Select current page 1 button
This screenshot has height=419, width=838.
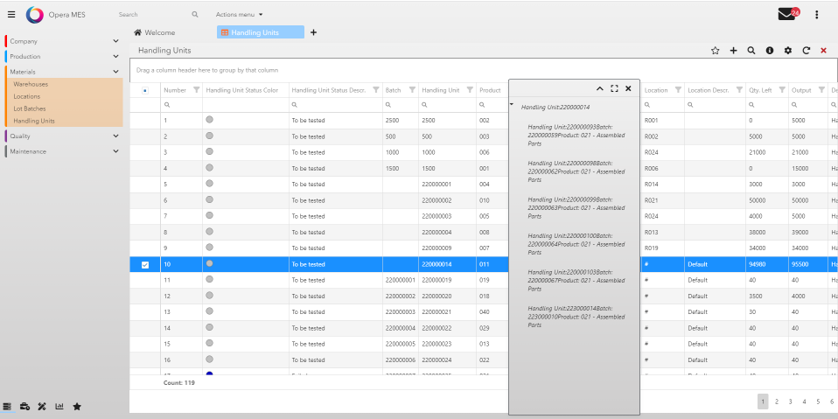tap(763, 401)
